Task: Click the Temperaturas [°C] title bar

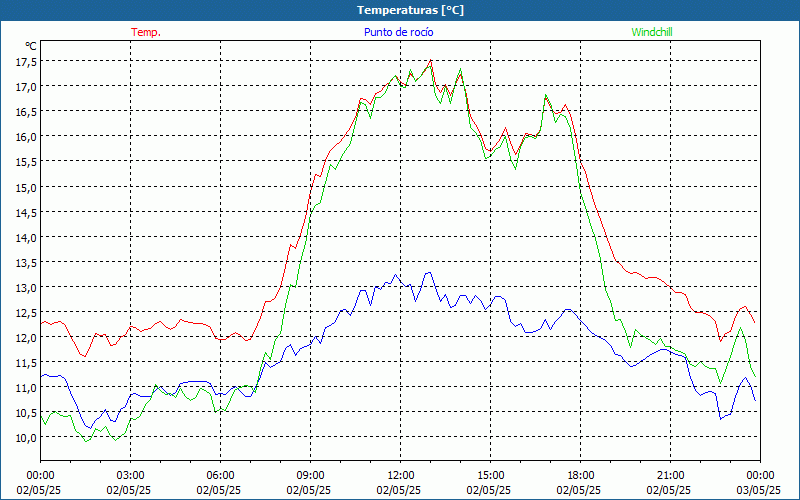Action: [400, 10]
